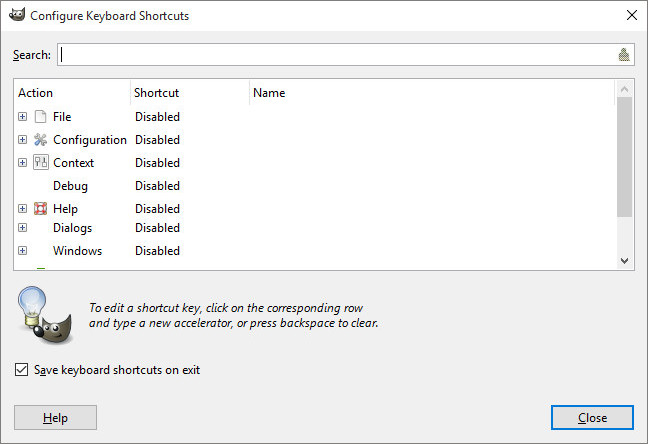Expand the Dialogs action group
The height and width of the screenshot is (444, 648).
pos(23,228)
